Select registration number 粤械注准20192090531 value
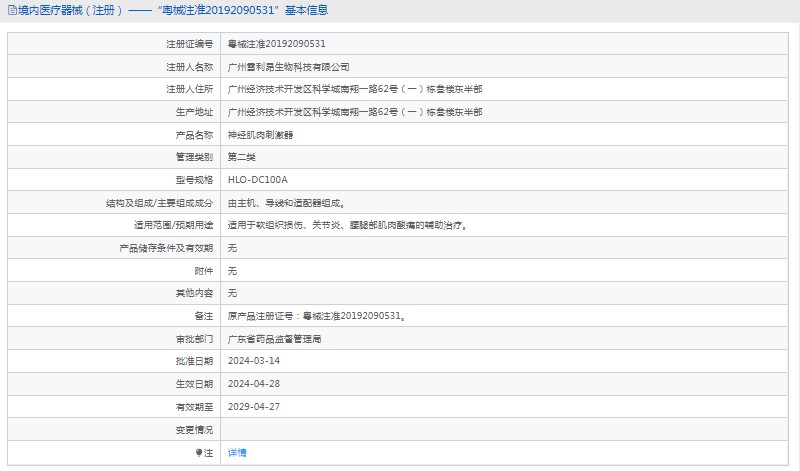Image resolution: width=800 pixels, height=471 pixels. coord(277,44)
